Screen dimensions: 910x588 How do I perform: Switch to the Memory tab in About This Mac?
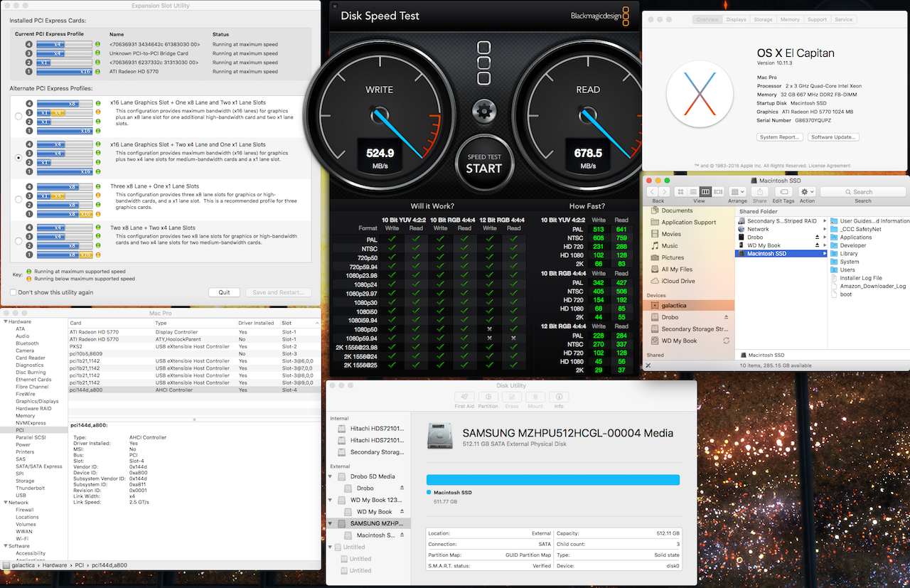tap(790, 20)
